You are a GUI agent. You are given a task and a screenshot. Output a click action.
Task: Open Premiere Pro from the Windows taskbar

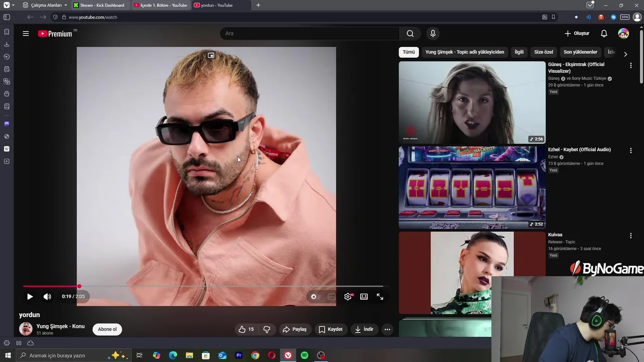click(239, 355)
